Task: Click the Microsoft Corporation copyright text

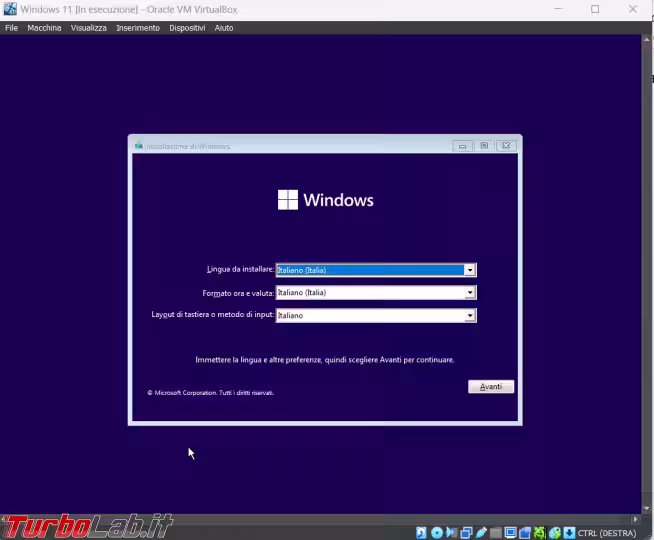Action: [210, 393]
